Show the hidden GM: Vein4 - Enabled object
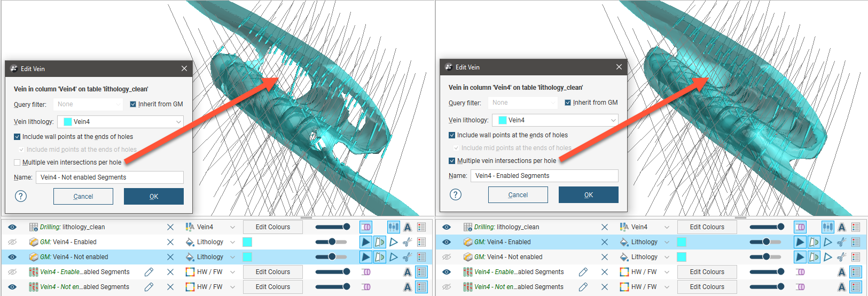 click(12, 242)
